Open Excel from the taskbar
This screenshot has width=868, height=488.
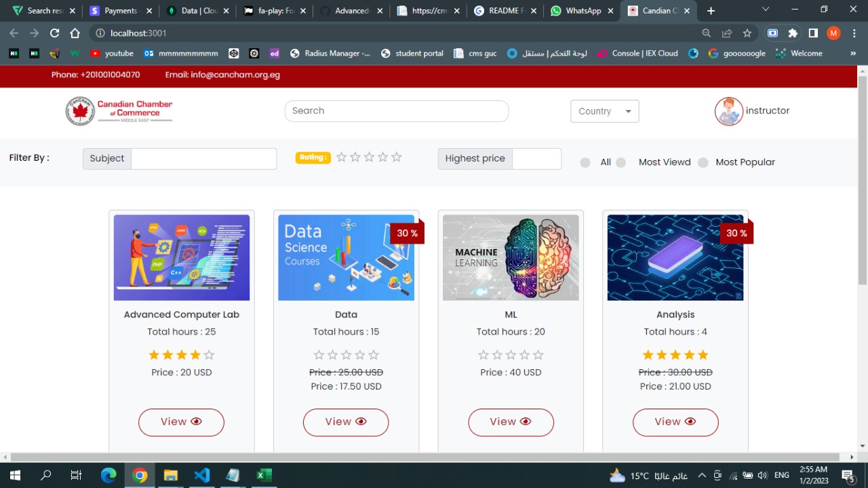264,475
